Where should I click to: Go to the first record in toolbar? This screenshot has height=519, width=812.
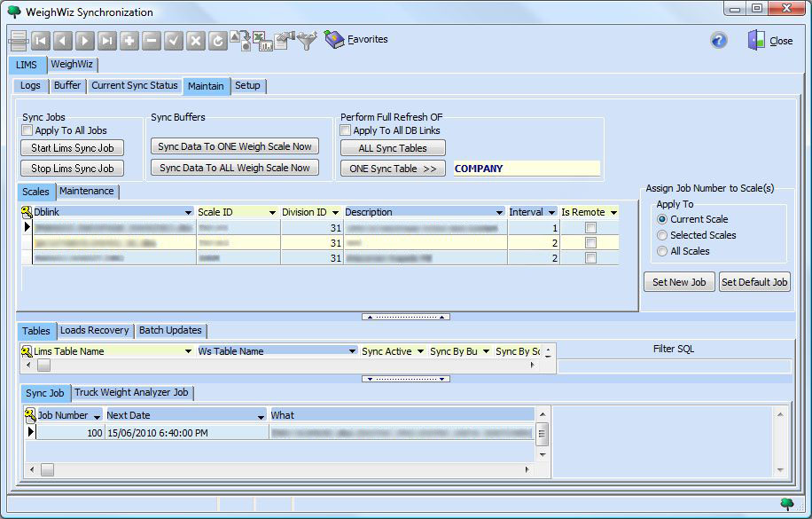pos(41,41)
